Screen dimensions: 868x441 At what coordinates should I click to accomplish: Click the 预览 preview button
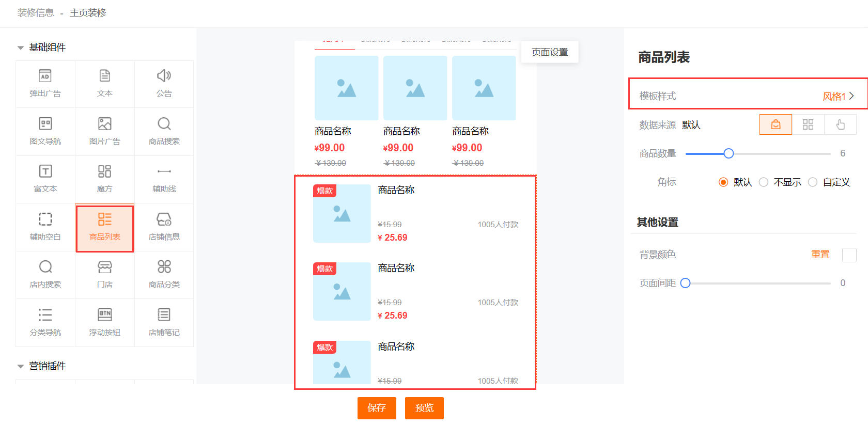click(x=424, y=408)
